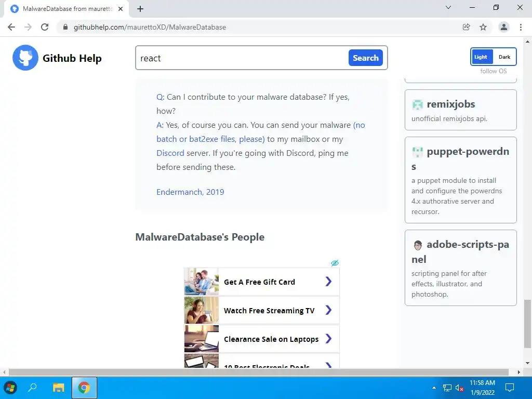Open the Watch Free Streaming TV arrow
The image size is (532, 399).
point(328,310)
